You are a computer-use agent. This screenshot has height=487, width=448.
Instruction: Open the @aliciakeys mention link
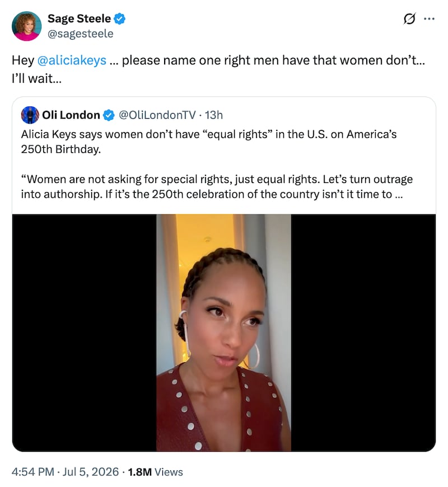pyautogui.click(x=72, y=60)
